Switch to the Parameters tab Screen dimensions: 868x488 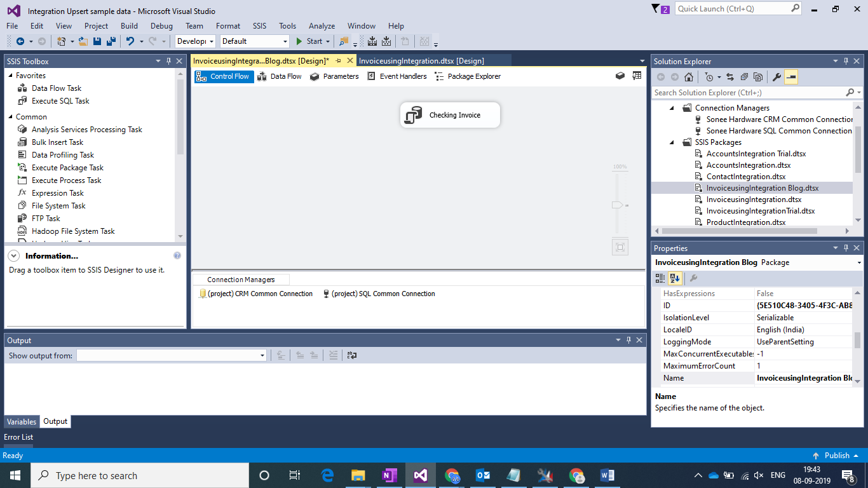click(334, 76)
